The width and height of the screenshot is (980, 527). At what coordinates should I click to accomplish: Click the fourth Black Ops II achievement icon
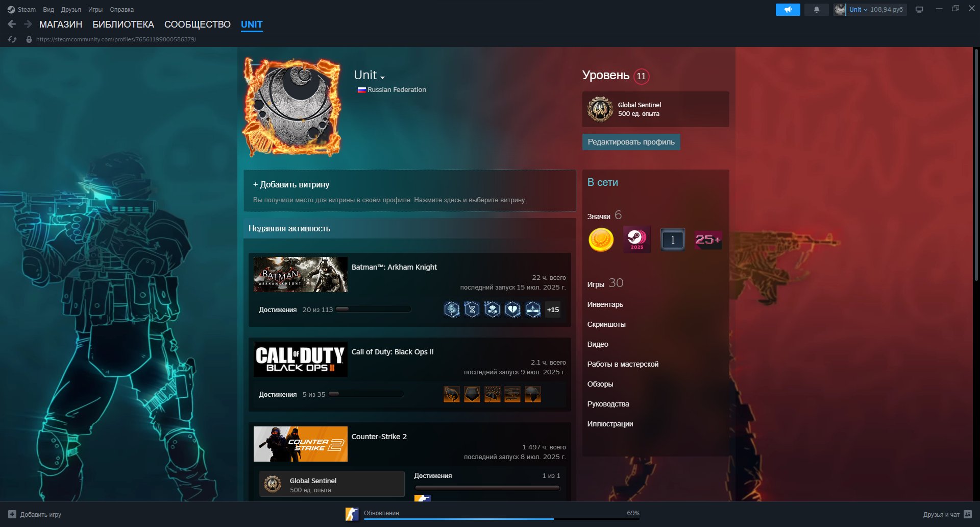pos(512,394)
